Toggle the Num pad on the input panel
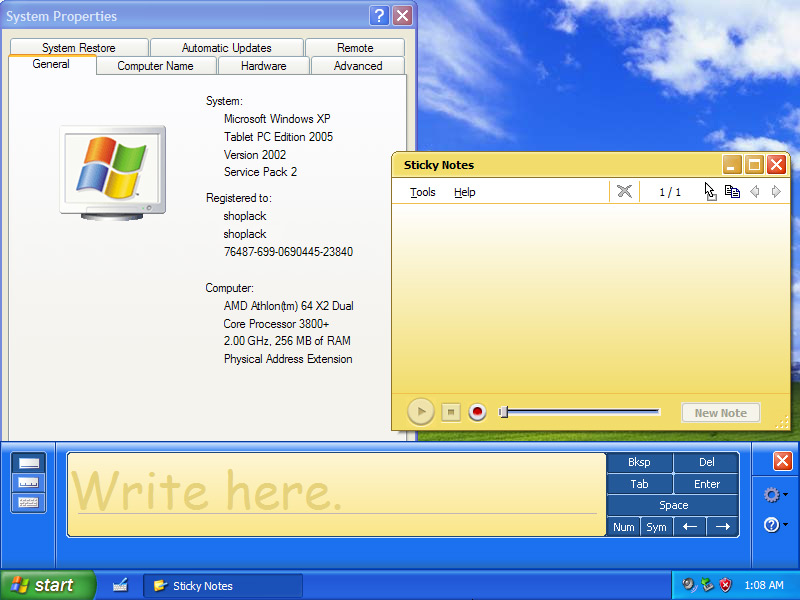The image size is (800, 600). pos(623,527)
